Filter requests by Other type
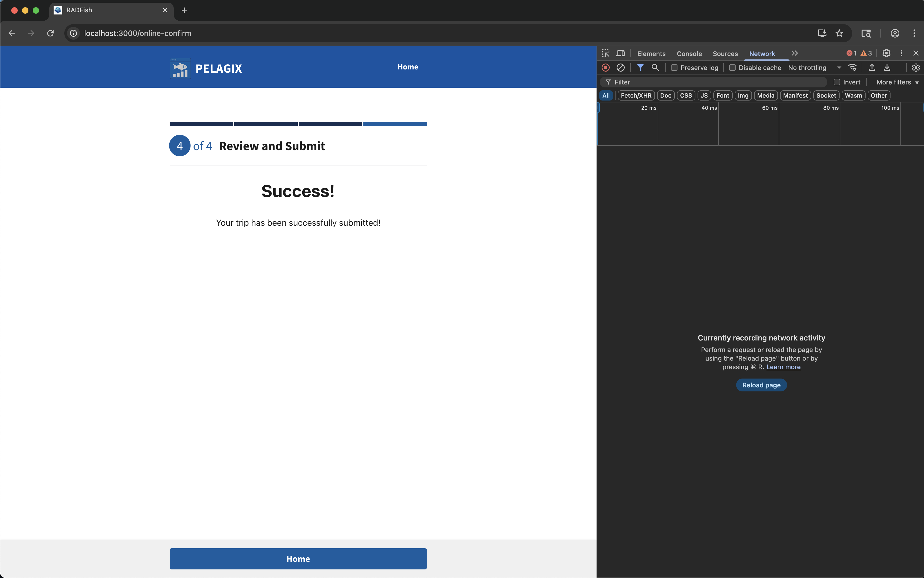This screenshot has width=924, height=578. point(879,95)
